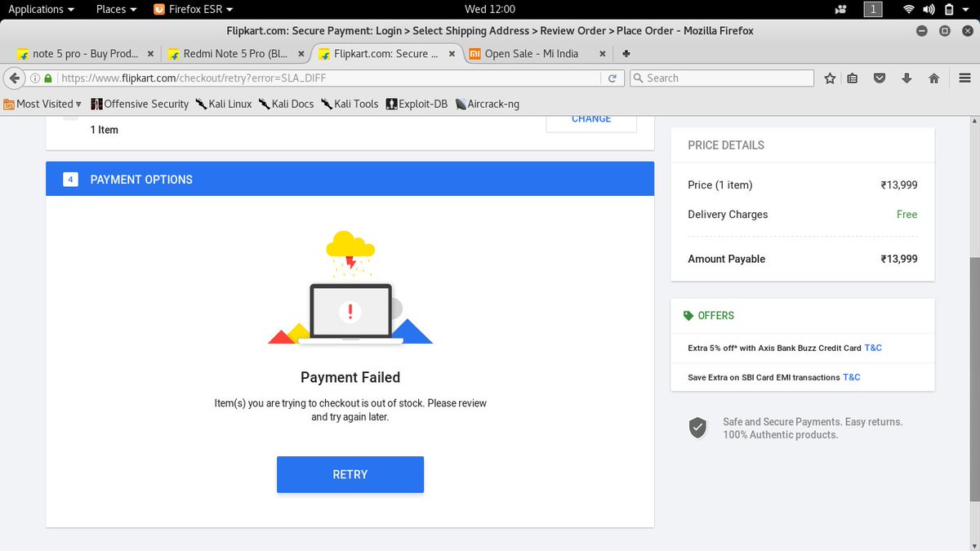Open the Firefox ESR app menu
980x551 pixels.
[x=193, y=9]
